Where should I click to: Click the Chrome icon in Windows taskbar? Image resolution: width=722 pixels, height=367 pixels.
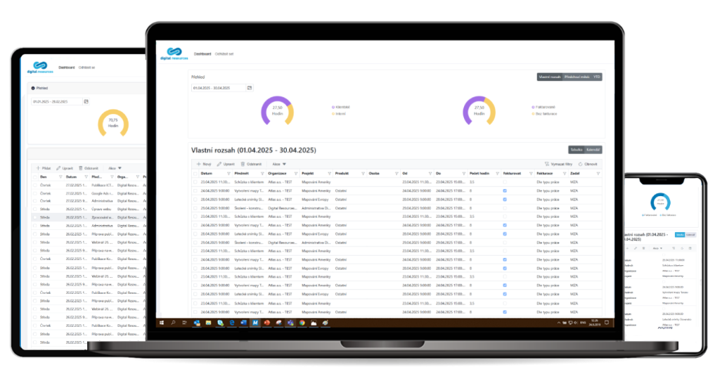pyautogui.click(x=302, y=323)
